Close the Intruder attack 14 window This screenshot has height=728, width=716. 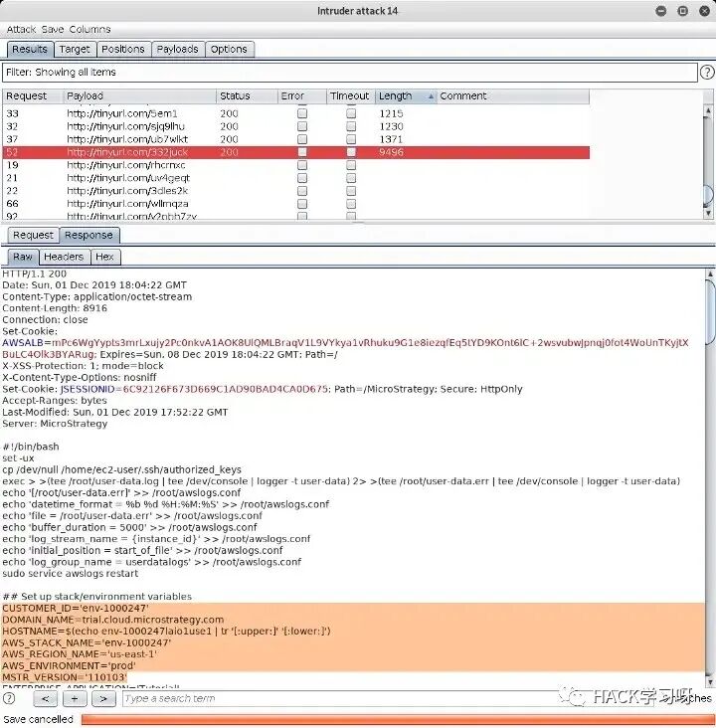coord(704,11)
